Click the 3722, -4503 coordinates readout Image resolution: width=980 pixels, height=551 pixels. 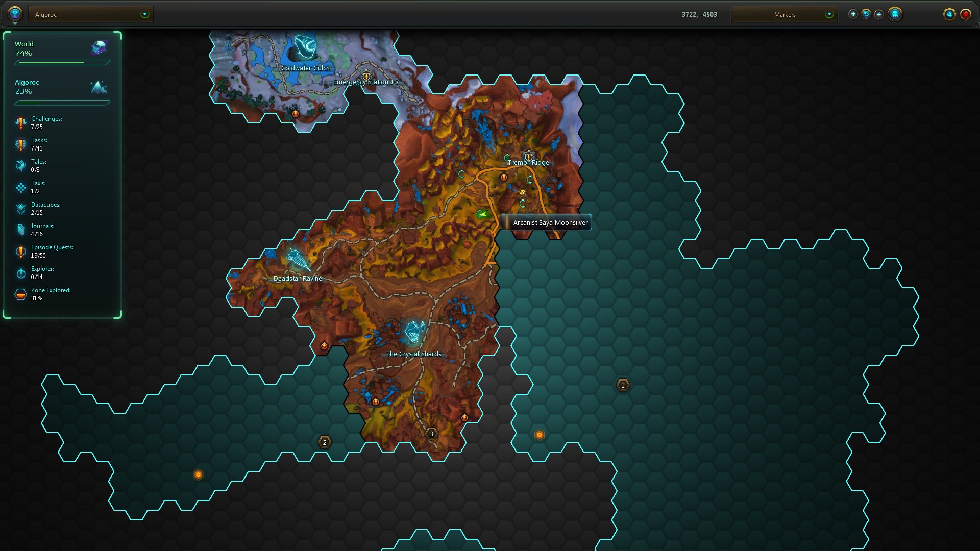coord(699,14)
